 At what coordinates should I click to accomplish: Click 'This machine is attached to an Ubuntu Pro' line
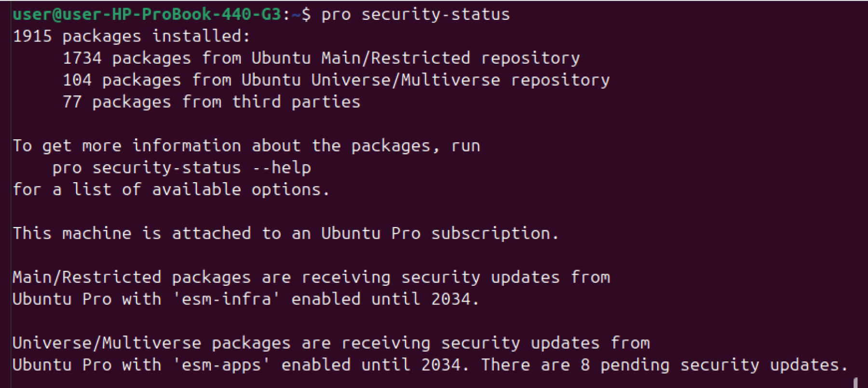pos(286,233)
